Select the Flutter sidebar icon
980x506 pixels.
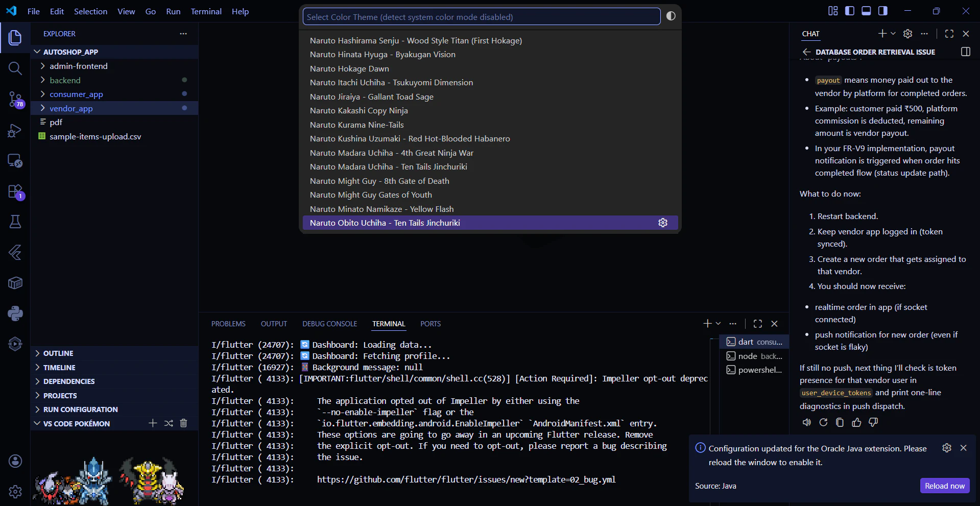pyautogui.click(x=15, y=253)
